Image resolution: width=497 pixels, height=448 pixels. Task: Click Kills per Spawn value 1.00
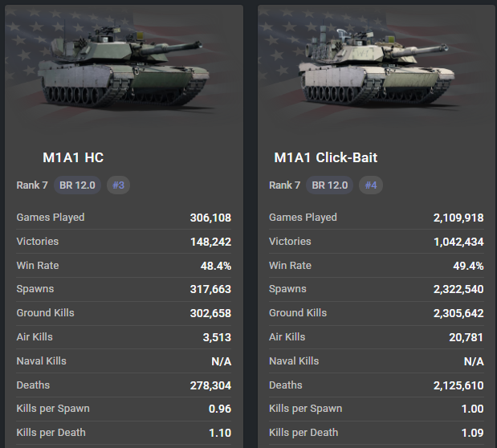(x=473, y=409)
